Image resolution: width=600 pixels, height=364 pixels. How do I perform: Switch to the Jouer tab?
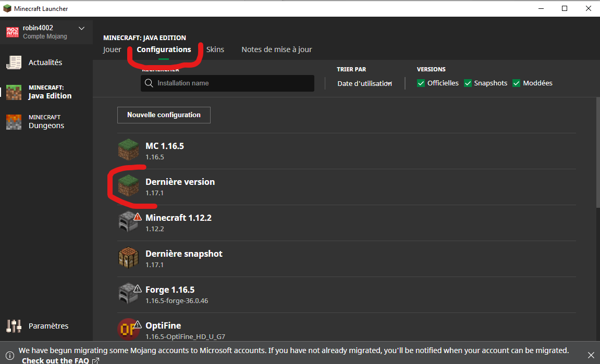[112, 49]
